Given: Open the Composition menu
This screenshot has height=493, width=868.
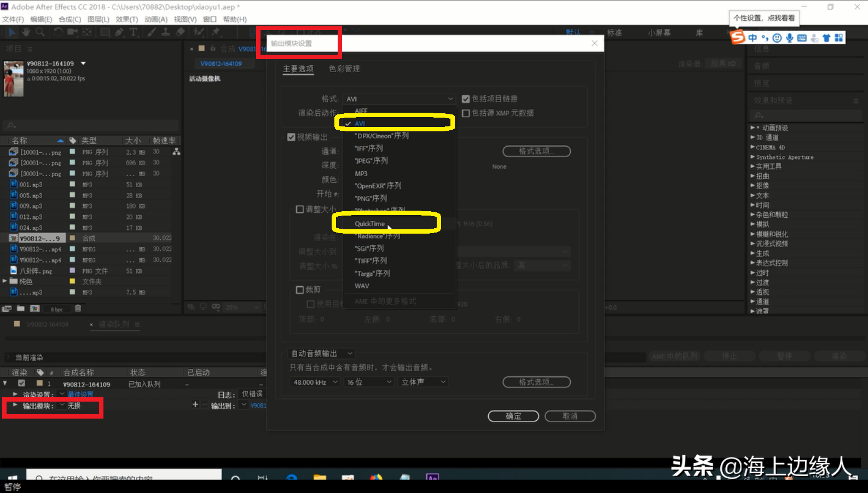Looking at the screenshot, I should click(x=70, y=19).
